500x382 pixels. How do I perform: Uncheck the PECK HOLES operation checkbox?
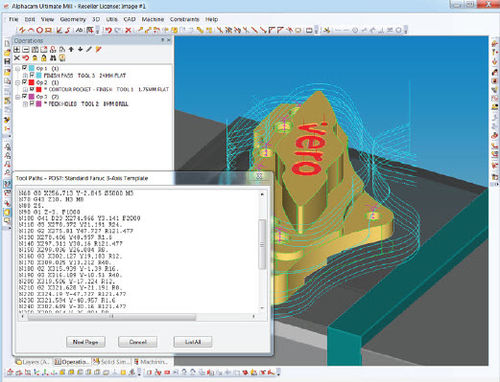pos(32,104)
